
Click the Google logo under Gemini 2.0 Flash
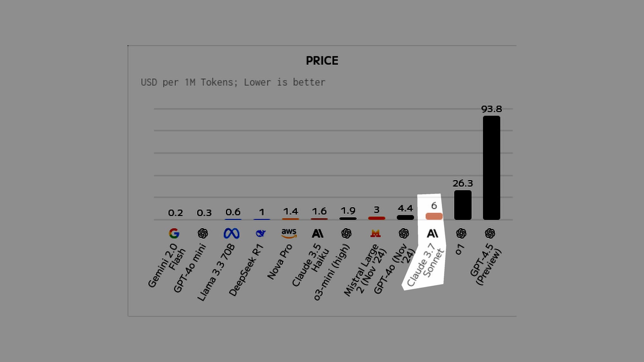pyautogui.click(x=174, y=233)
